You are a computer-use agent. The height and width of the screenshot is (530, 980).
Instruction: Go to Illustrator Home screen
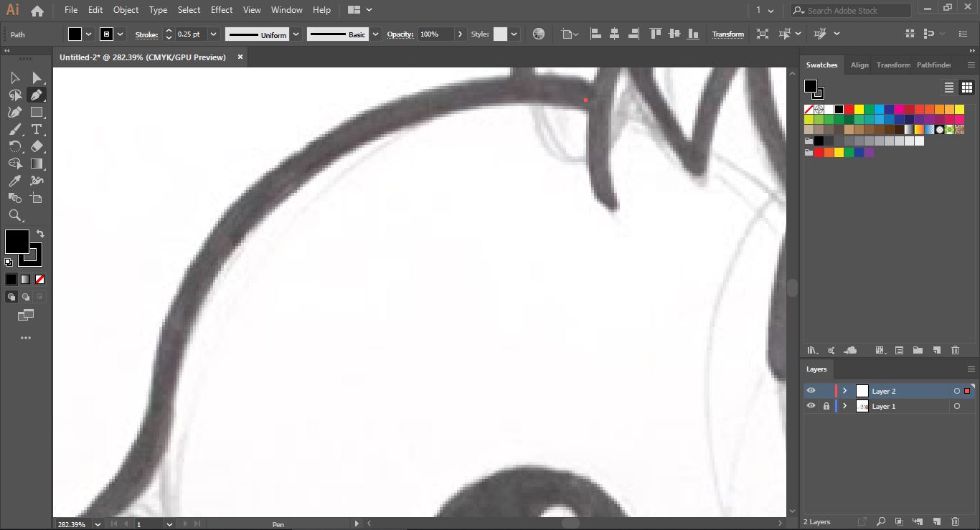pyautogui.click(x=37, y=11)
